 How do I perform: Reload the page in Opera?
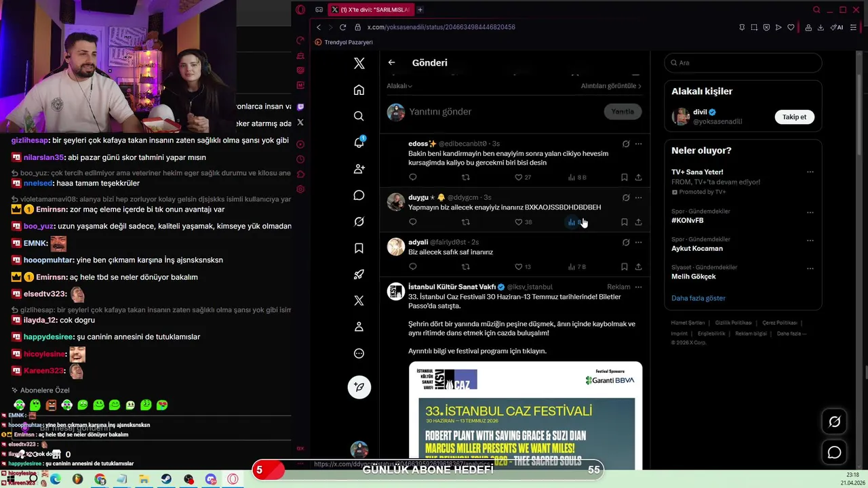click(x=342, y=27)
